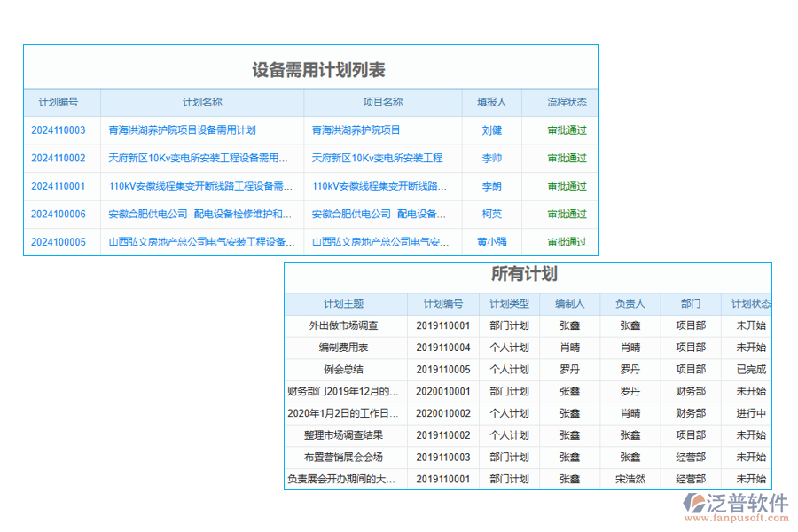
Task: Open plan 2024100005 of 山西弘文房地产
Action: [x=61, y=241]
